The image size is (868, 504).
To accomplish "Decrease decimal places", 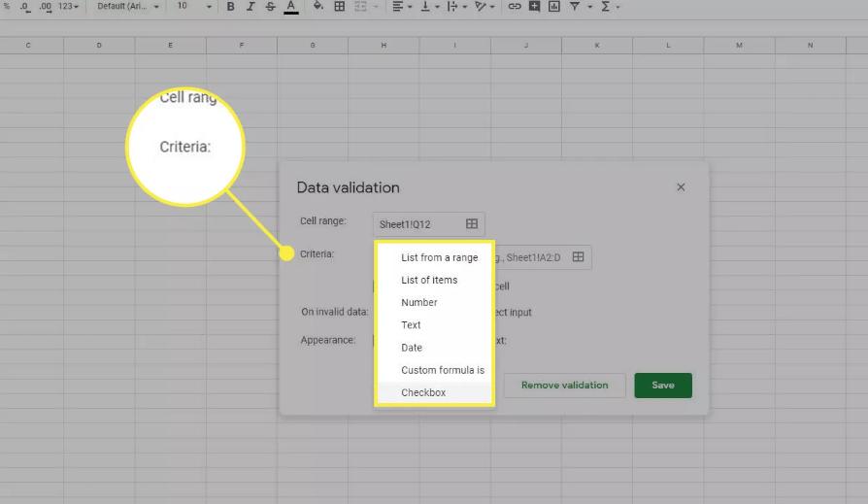I will [24, 7].
